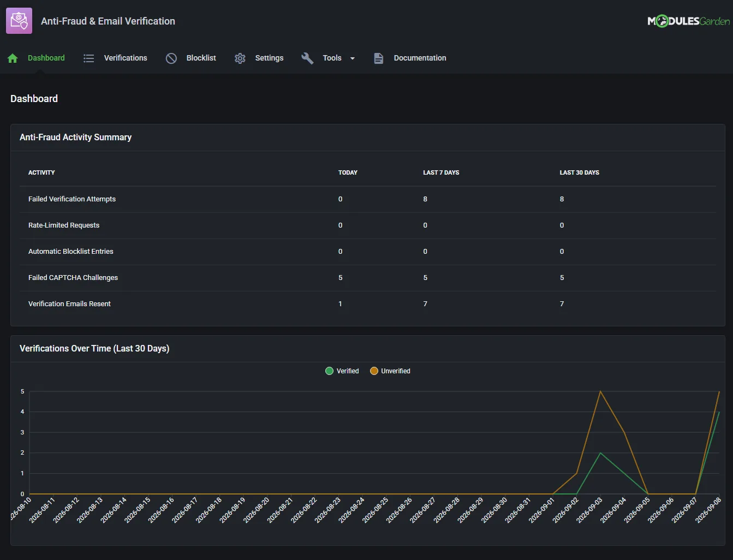This screenshot has height=560, width=733.
Task: Click the Blocklist prohibited-circle icon
Action: click(171, 58)
